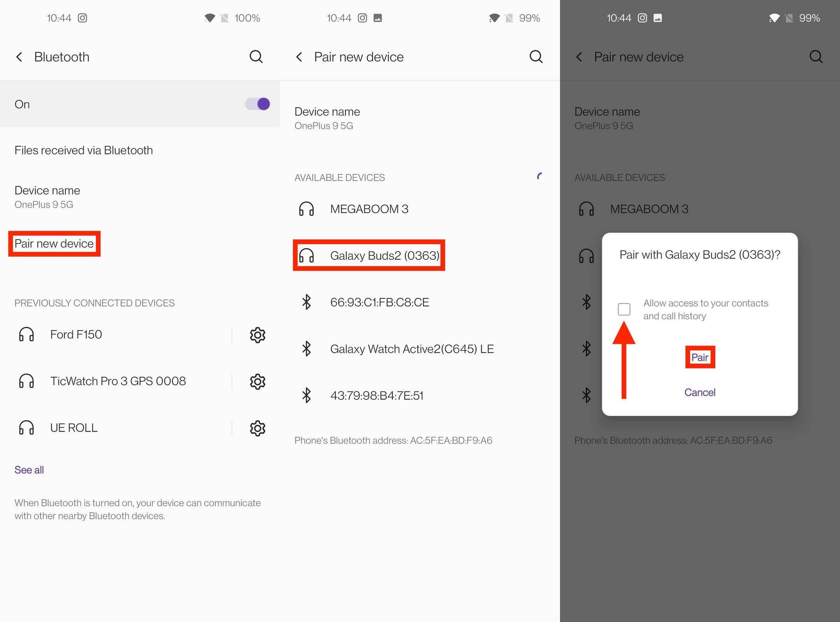Open search on middle Pair new device screen
This screenshot has height=622, width=840.
[536, 57]
